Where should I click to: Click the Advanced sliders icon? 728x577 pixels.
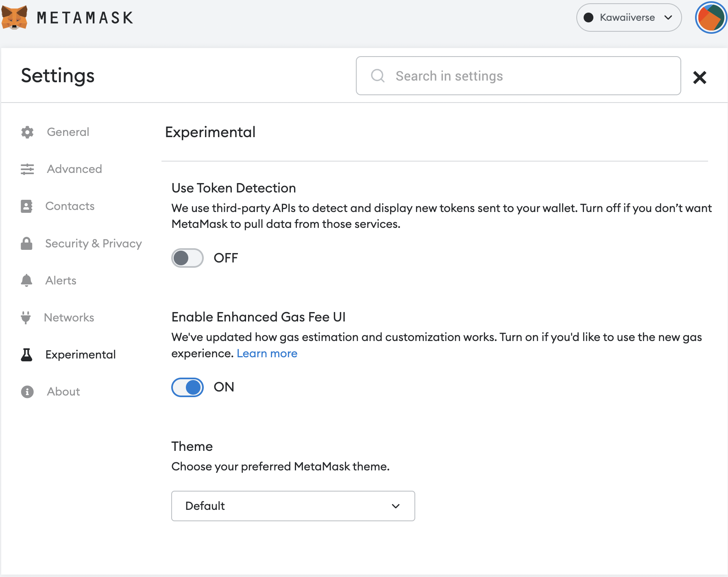tap(27, 169)
